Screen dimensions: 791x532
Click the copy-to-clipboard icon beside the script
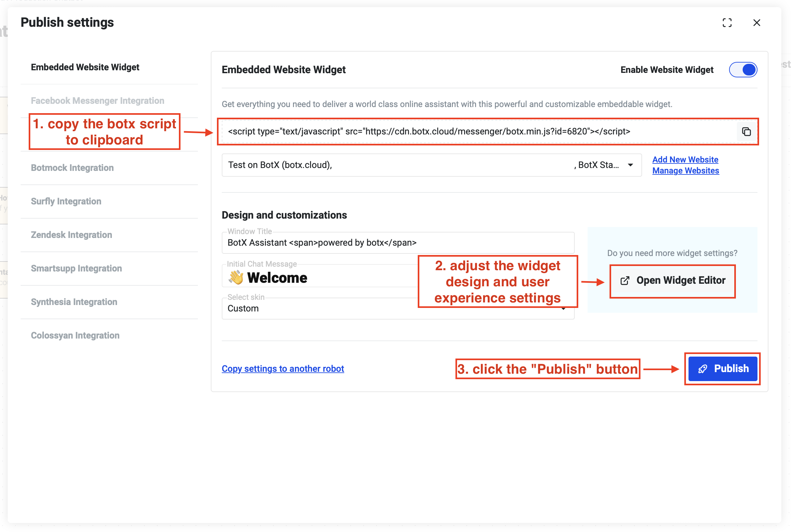pyautogui.click(x=747, y=132)
